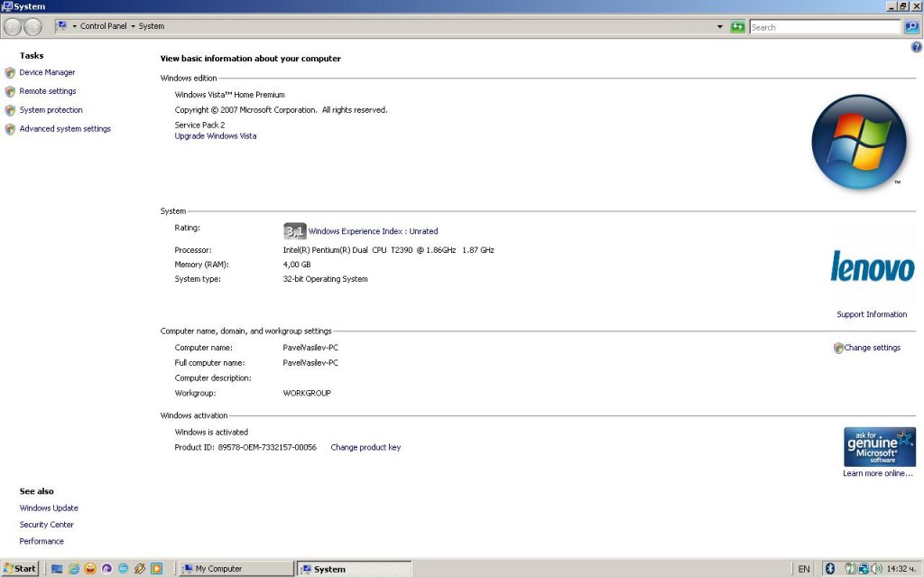Click the Control Panel breadcrumb
Image resolution: width=924 pixels, height=578 pixels.
103,26
